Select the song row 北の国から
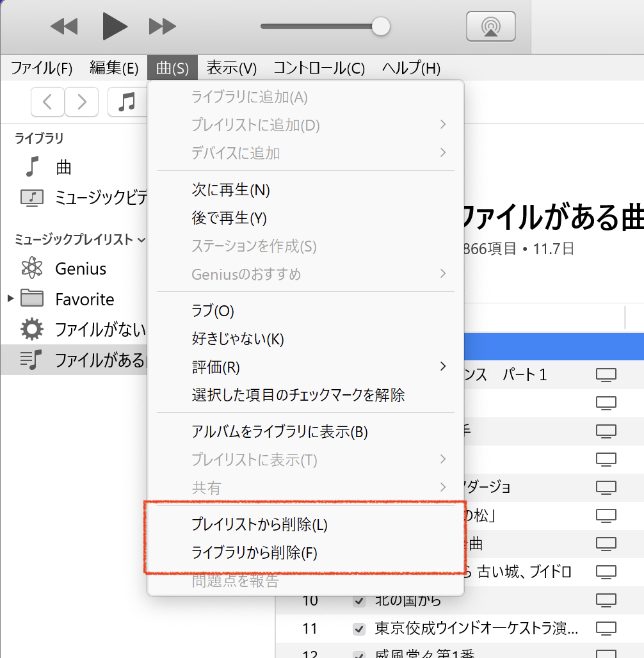The width and height of the screenshot is (644, 658). 460,601
